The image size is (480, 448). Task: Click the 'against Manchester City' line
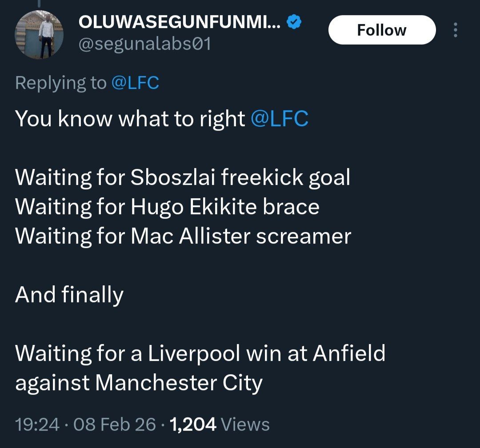pyautogui.click(x=139, y=383)
